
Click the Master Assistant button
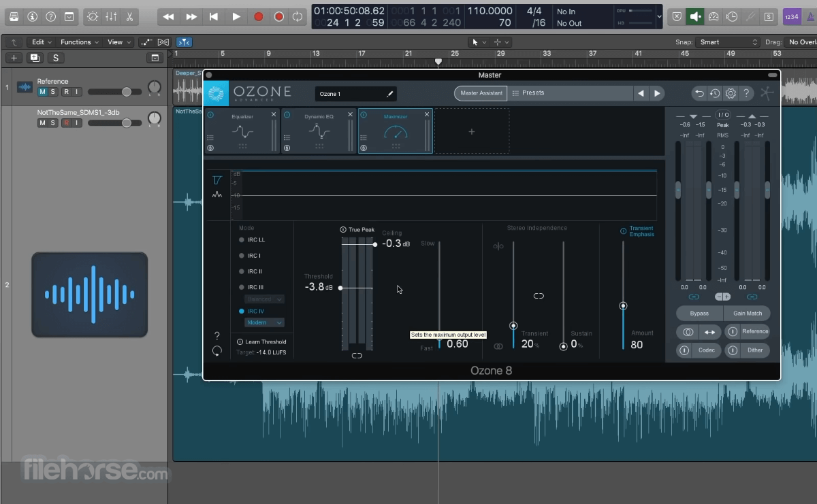[481, 93]
